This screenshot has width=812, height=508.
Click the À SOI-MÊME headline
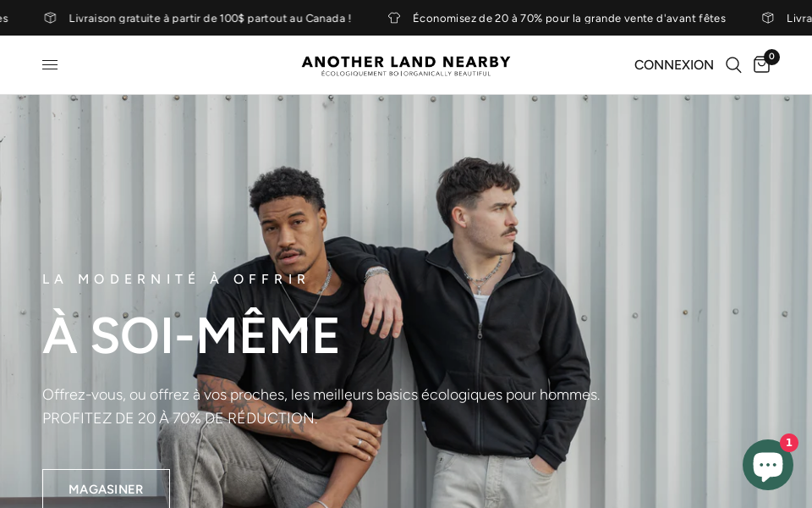[190, 335]
